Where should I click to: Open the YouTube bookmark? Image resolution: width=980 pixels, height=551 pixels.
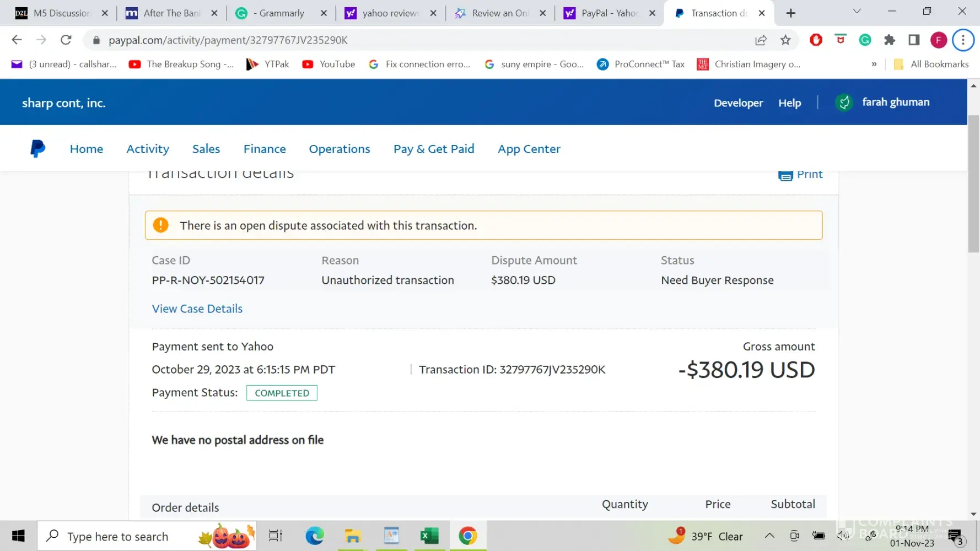pos(329,64)
